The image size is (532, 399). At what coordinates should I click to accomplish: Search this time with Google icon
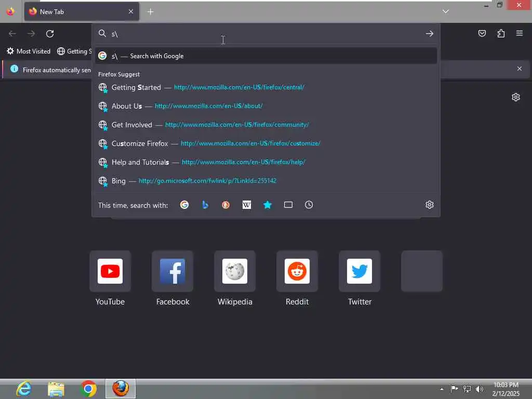(184, 205)
